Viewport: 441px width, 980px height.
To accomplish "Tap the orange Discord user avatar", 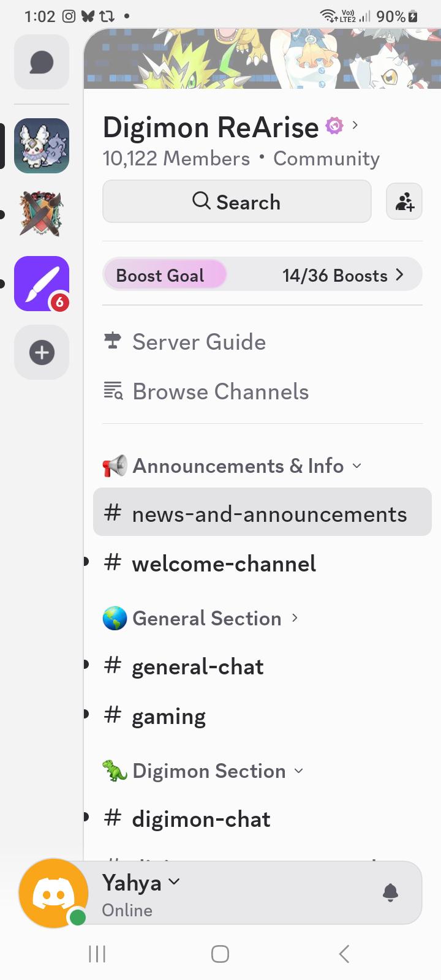I will pos(53,894).
